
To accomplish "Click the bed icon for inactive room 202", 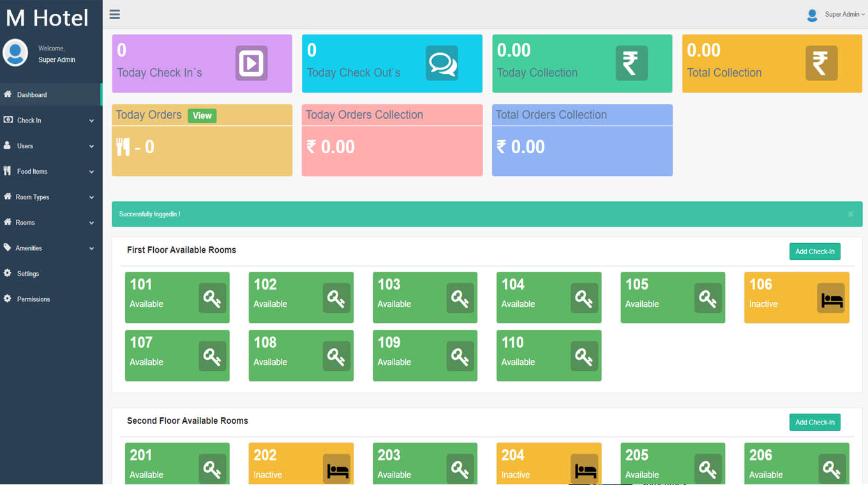I will point(336,469).
